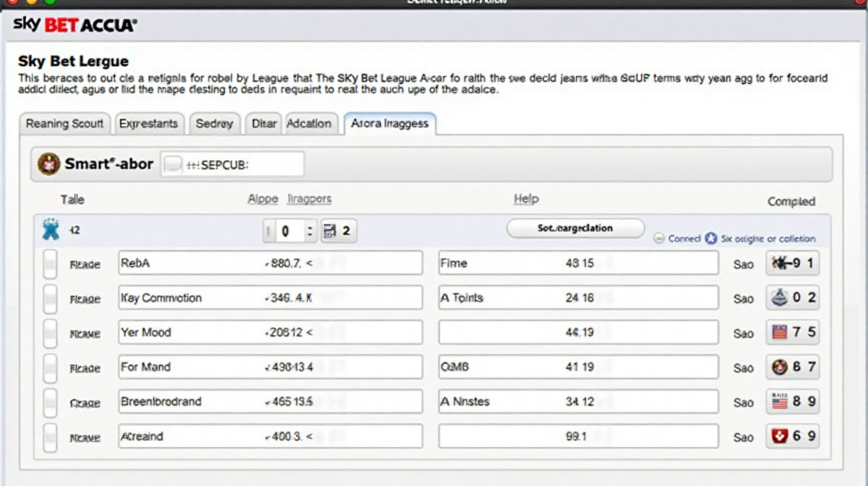Focus the A Toints 24 16 field
The image size is (868, 486).
pyautogui.click(x=578, y=297)
